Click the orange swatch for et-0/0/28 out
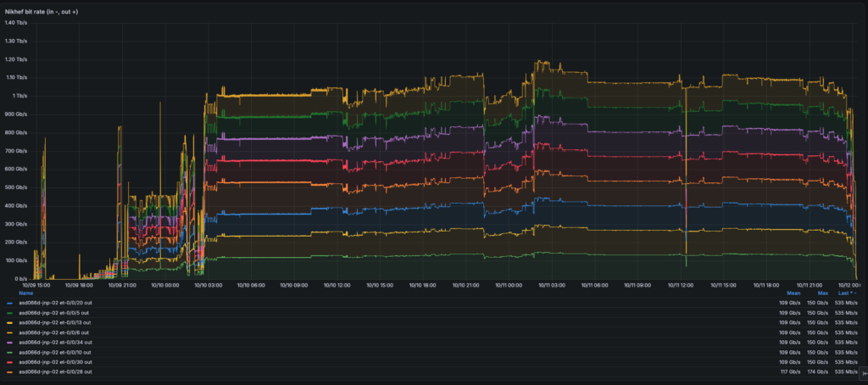 point(10,372)
